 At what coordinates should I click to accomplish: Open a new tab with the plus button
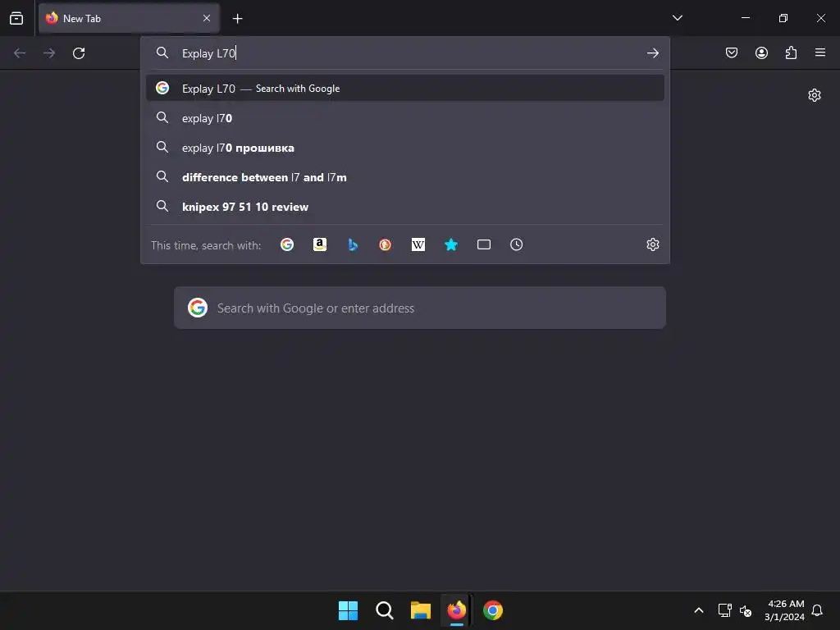(237, 19)
